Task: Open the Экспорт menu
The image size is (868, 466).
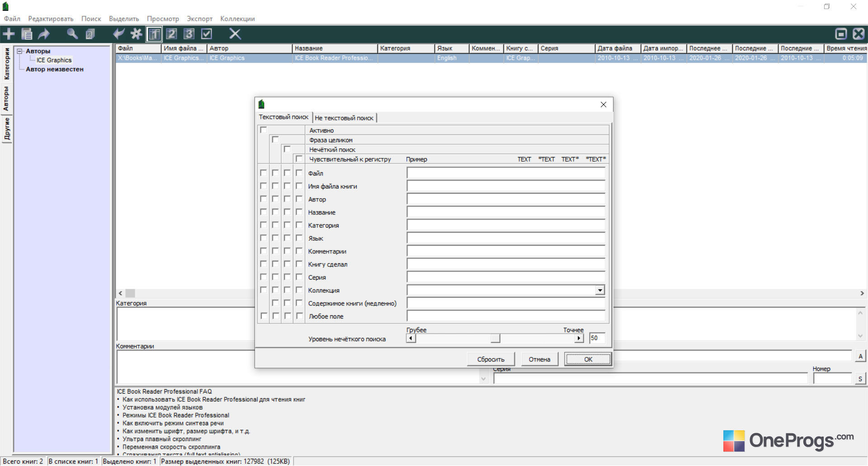Action: (x=200, y=19)
